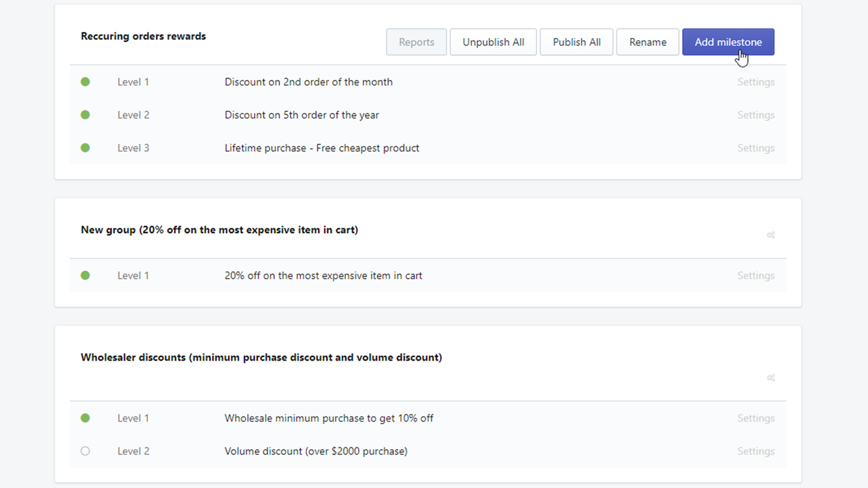
Task: Open the gears settings icon for New group
Action: click(x=771, y=235)
